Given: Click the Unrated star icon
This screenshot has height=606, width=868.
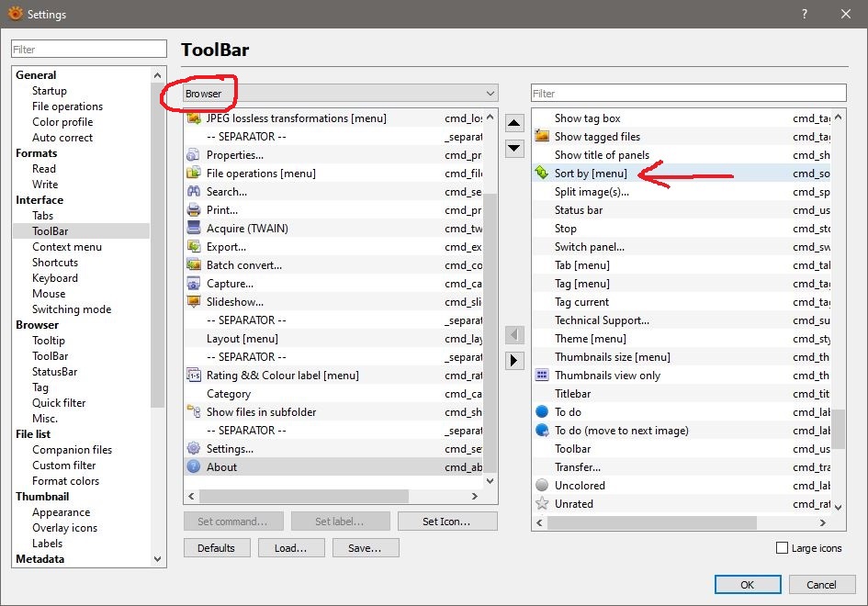Looking at the screenshot, I should [542, 503].
